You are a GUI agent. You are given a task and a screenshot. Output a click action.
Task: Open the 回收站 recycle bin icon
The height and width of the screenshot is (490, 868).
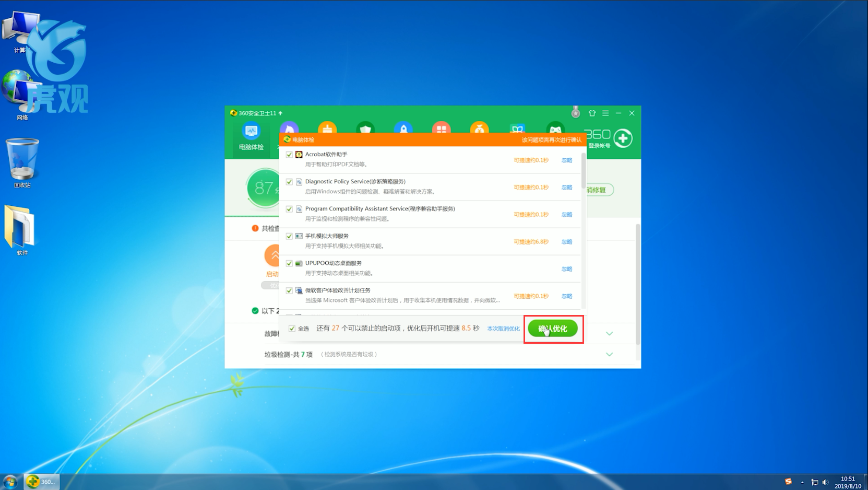(x=22, y=163)
